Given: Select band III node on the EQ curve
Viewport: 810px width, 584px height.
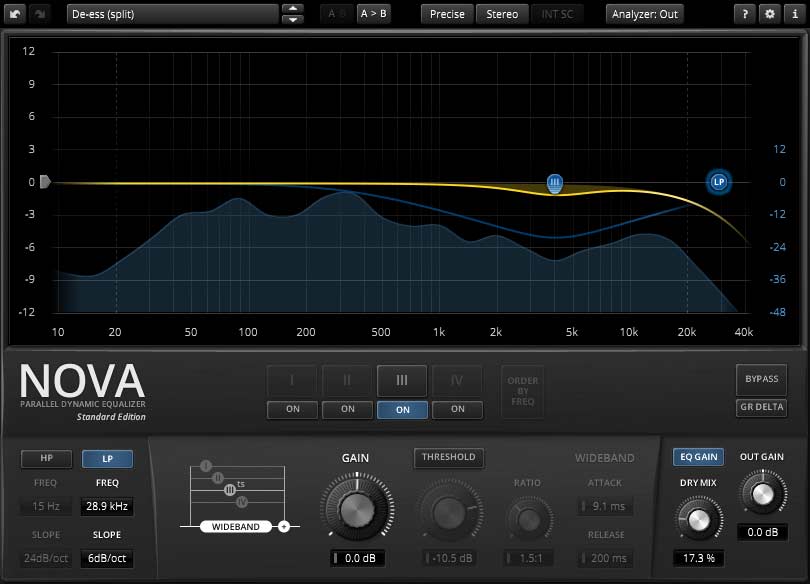Looking at the screenshot, I should click(555, 183).
